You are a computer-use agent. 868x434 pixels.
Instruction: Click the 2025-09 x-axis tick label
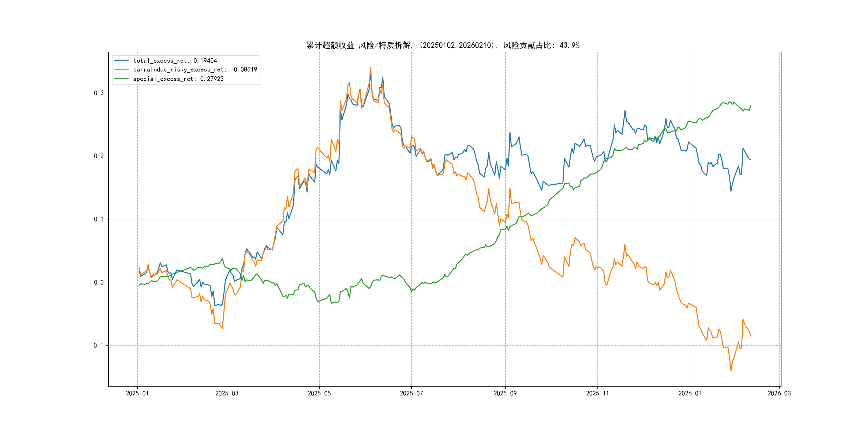coord(505,393)
